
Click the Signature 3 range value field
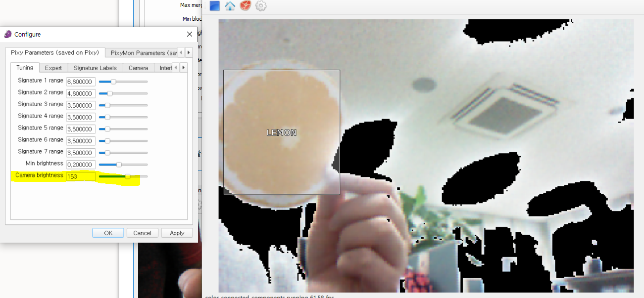[81, 105]
